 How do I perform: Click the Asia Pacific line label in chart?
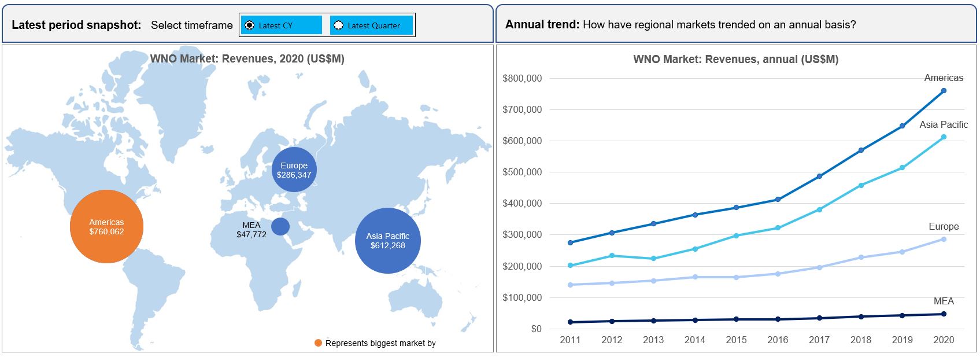pos(944,124)
